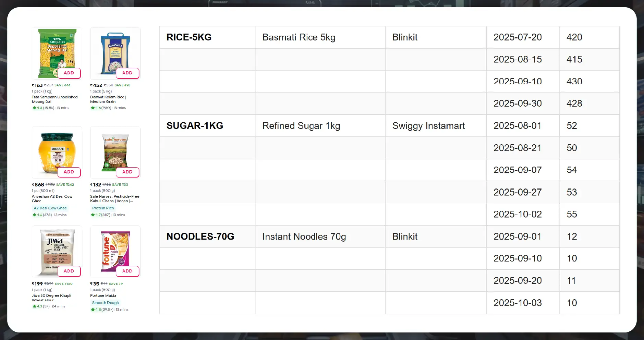Click the Fortune Maida star rating
This screenshot has width=644, height=340.
click(102, 309)
